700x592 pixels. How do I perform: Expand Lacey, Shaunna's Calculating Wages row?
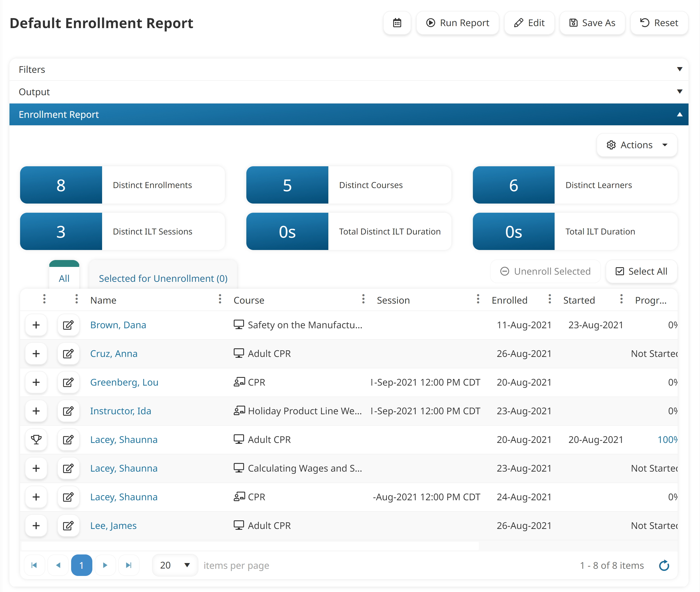click(36, 468)
